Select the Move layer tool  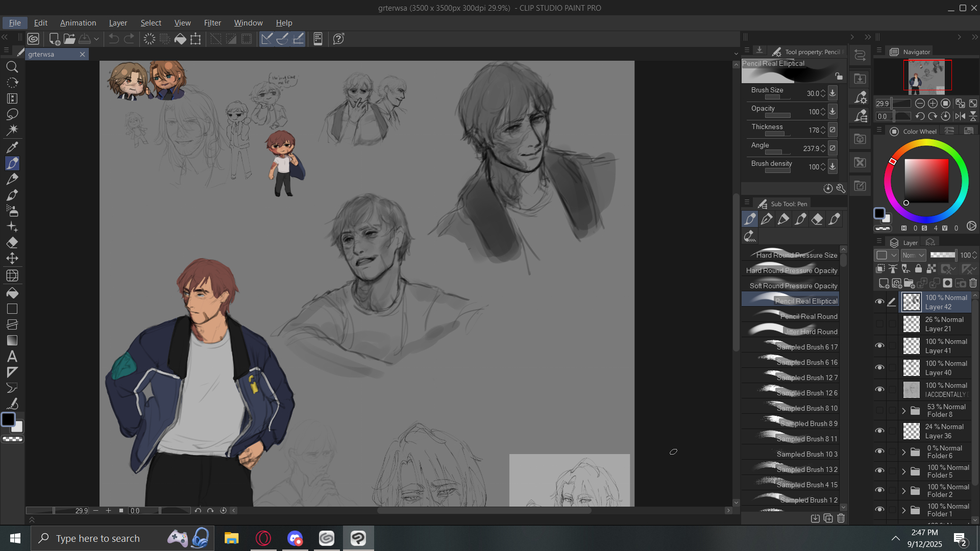tap(12, 259)
